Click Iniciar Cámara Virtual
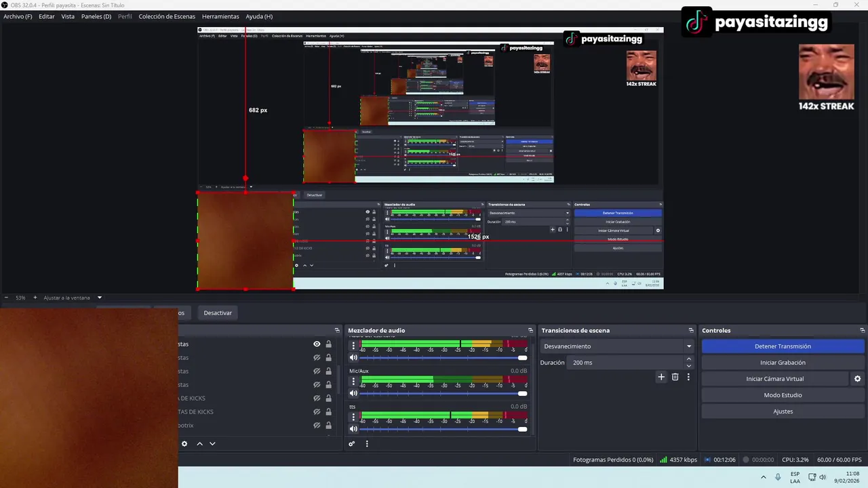This screenshot has width=868, height=488. click(x=774, y=379)
